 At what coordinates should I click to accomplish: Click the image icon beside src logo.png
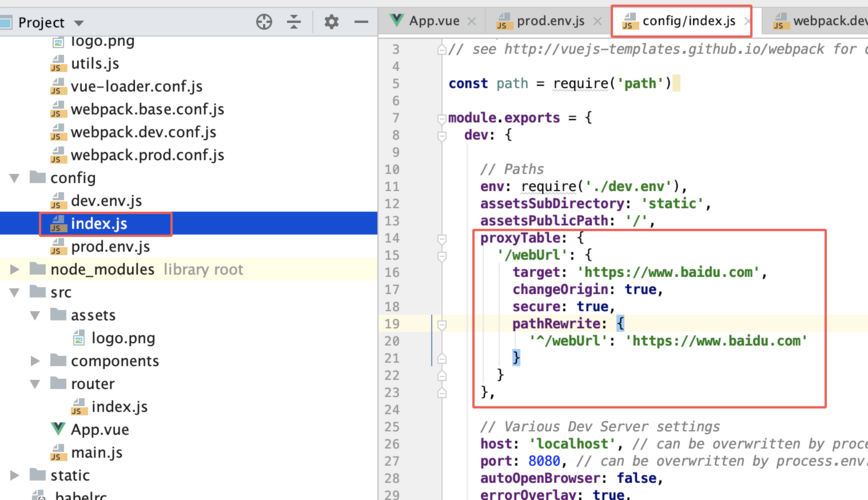tap(79, 338)
